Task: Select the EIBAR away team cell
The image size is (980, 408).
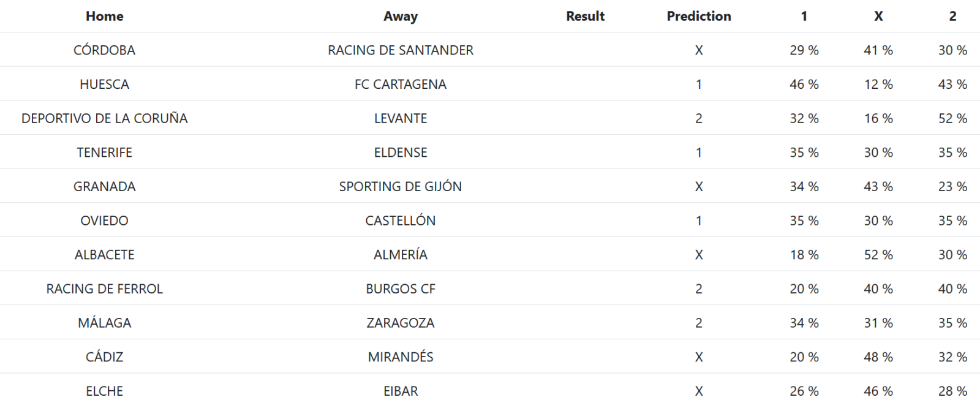Action: (x=401, y=391)
